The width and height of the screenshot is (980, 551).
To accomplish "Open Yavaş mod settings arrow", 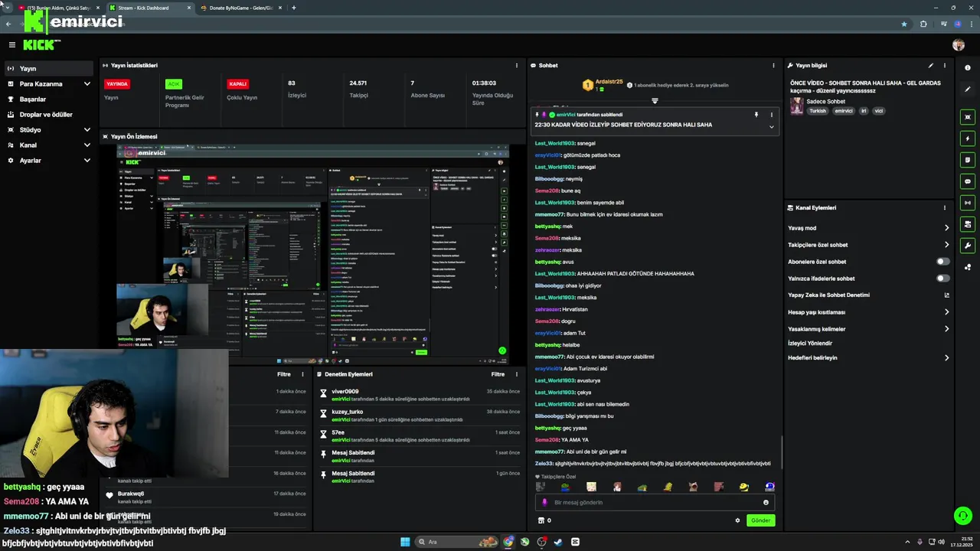I will 946,228.
